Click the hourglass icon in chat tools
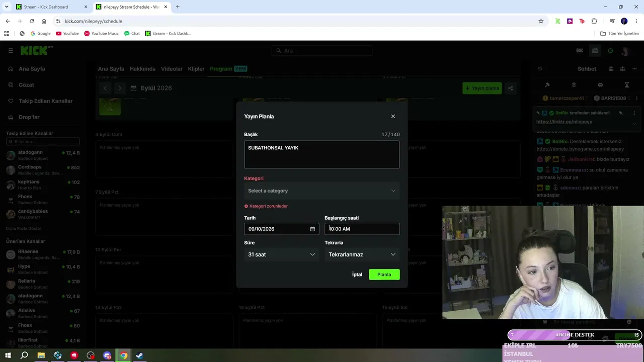This screenshot has height=362, width=644. (627, 85)
